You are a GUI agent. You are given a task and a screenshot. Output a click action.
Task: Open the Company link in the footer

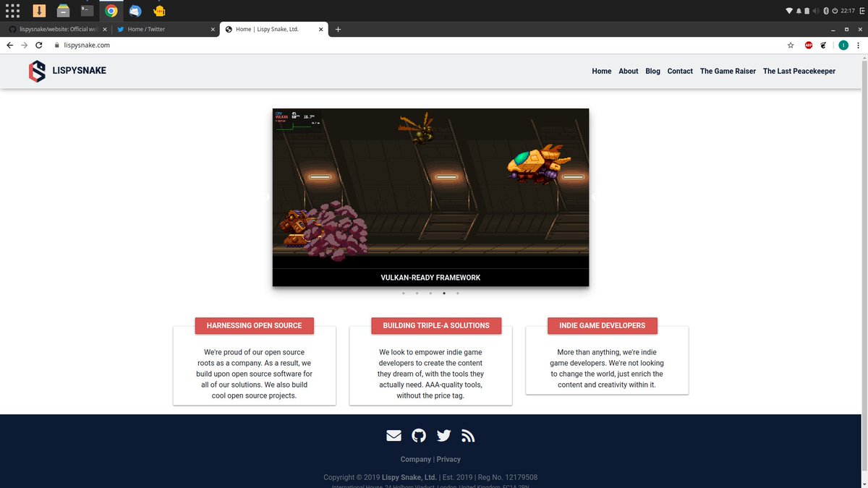(x=416, y=459)
